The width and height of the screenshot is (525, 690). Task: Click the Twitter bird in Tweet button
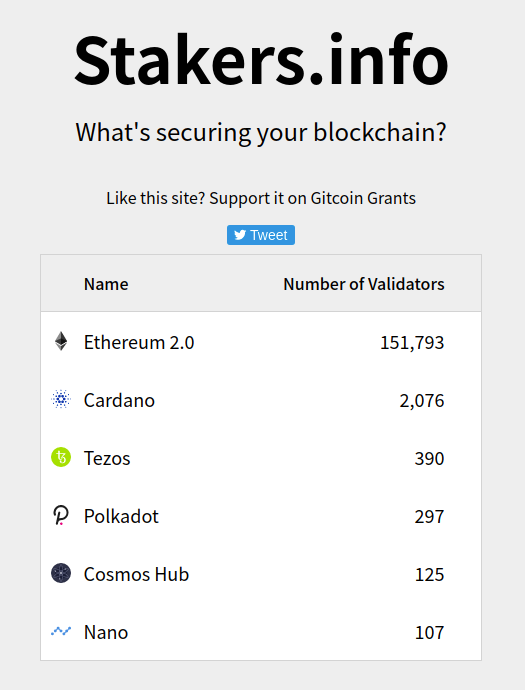tap(240, 235)
